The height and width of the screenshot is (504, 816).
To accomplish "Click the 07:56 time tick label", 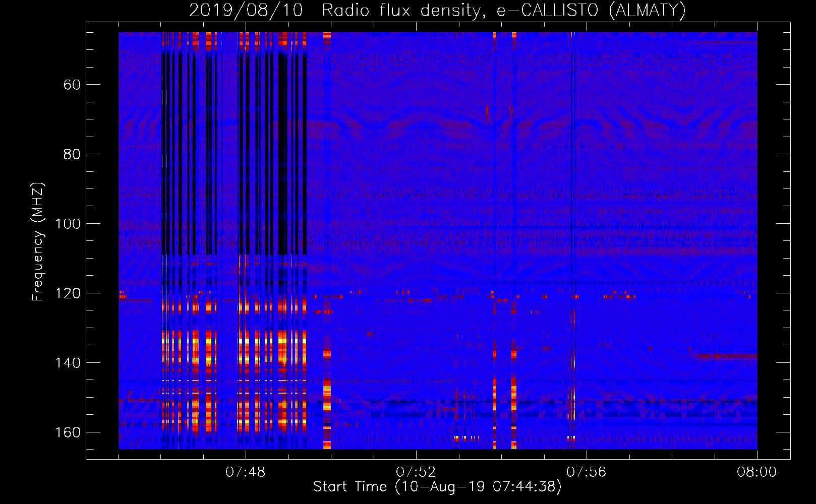I will pyautogui.click(x=587, y=472).
